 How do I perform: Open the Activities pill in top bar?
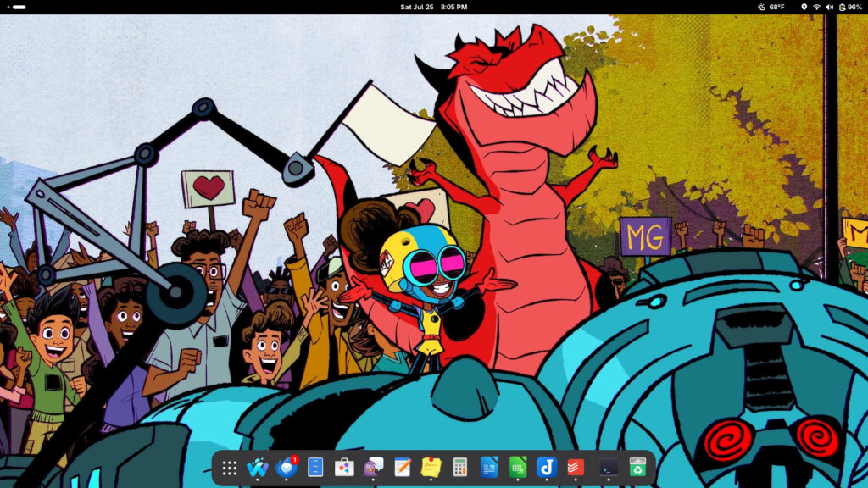tap(17, 7)
